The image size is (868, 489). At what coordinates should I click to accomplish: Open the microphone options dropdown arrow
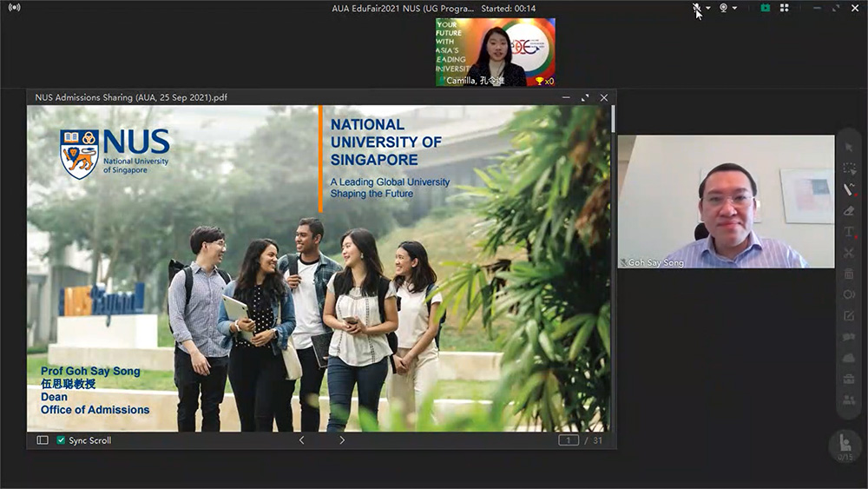pos(708,9)
